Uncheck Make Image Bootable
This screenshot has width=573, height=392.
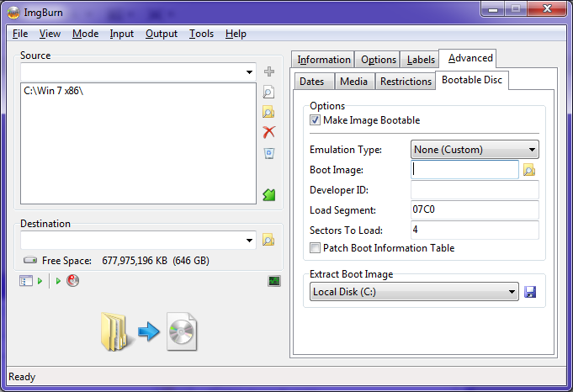[x=315, y=120]
